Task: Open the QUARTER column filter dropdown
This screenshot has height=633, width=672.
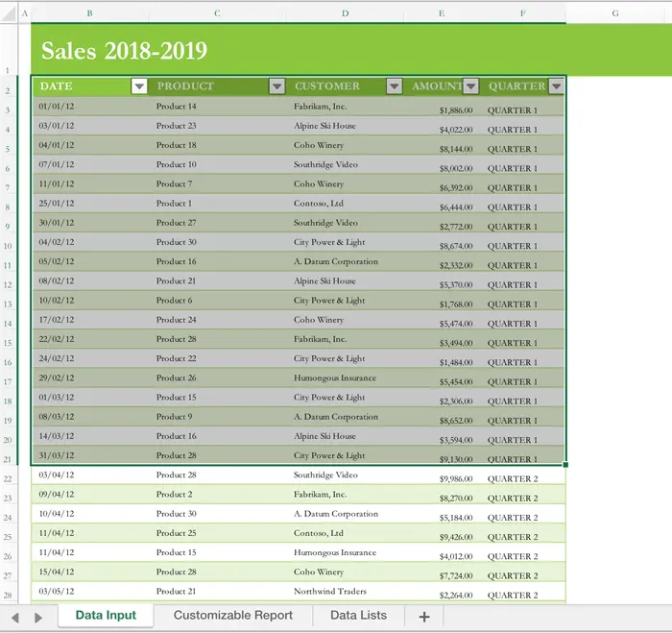Action: 556,86
